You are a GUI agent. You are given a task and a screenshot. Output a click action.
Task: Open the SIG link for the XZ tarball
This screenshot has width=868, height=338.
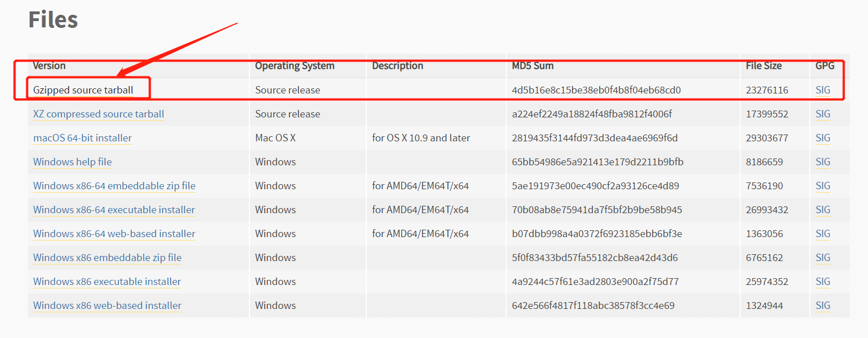click(x=822, y=113)
